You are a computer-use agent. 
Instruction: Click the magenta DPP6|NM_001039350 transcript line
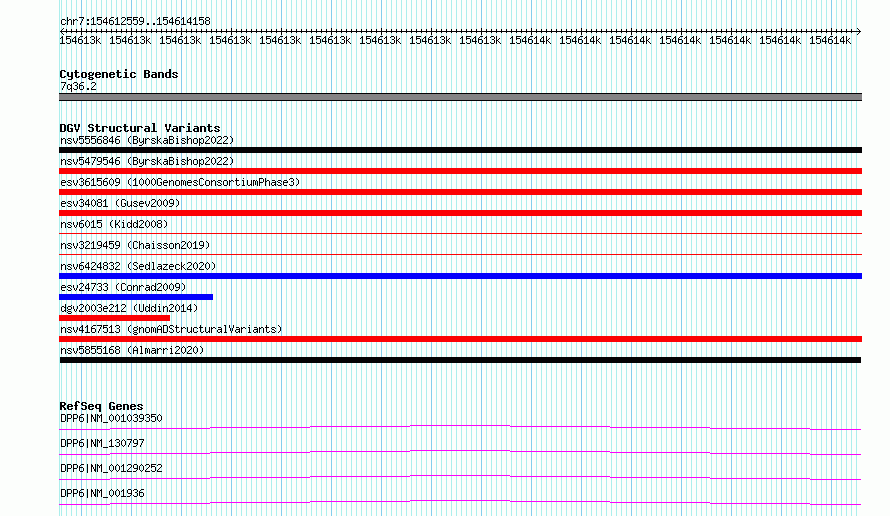[460, 427]
